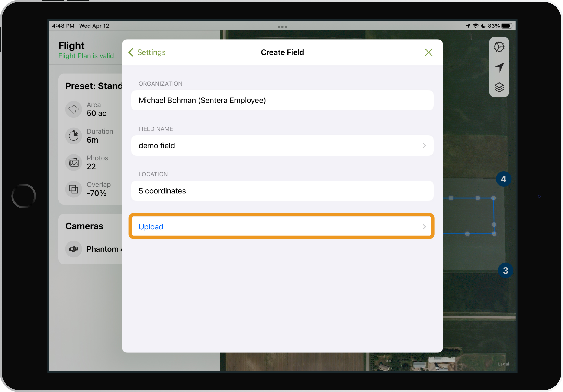This screenshot has height=392, width=563.
Task: Tap the multitasking three-dots indicator
Action: [x=282, y=27]
